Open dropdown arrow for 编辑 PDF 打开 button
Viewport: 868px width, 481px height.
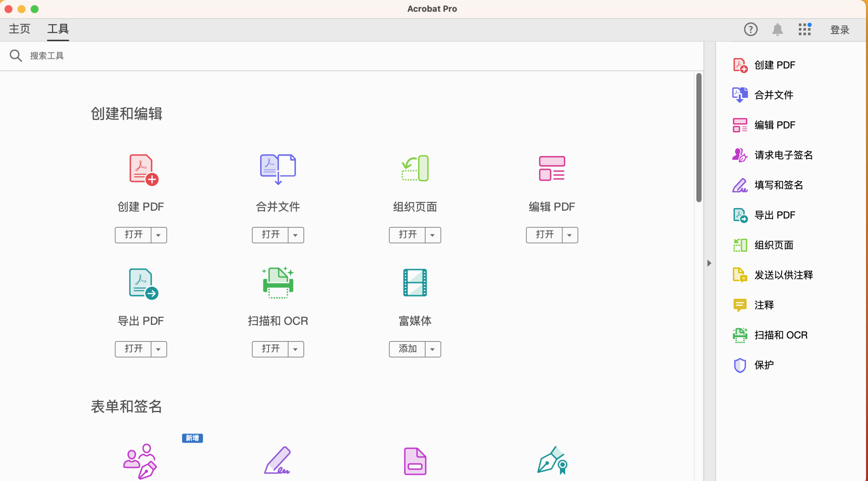(569, 235)
